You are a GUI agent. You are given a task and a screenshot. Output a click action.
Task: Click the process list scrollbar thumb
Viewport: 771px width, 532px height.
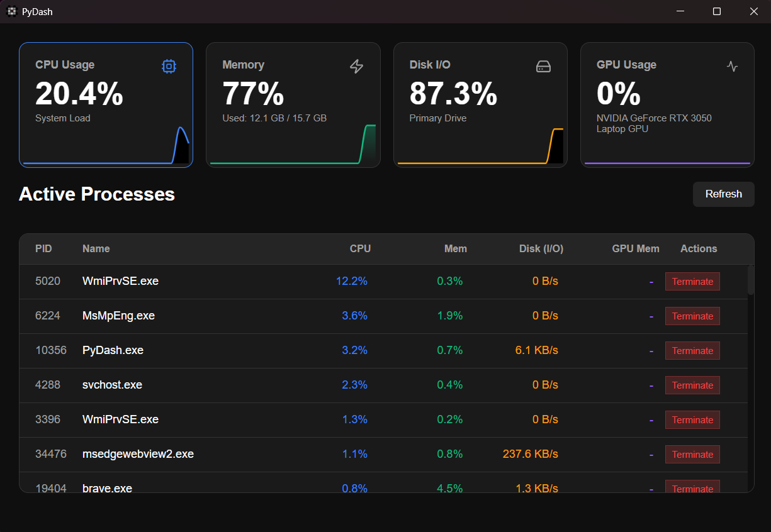[x=750, y=280]
